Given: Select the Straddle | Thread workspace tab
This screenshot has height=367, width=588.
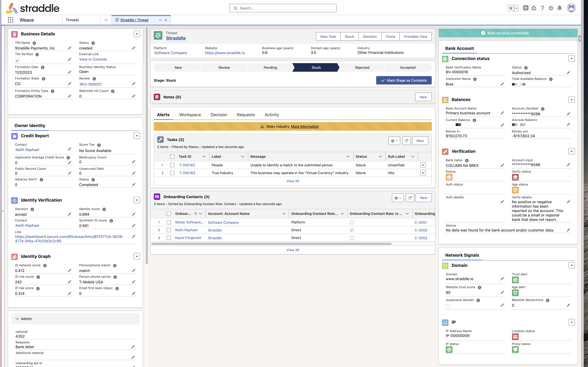Looking at the screenshot, I should click(134, 20).
